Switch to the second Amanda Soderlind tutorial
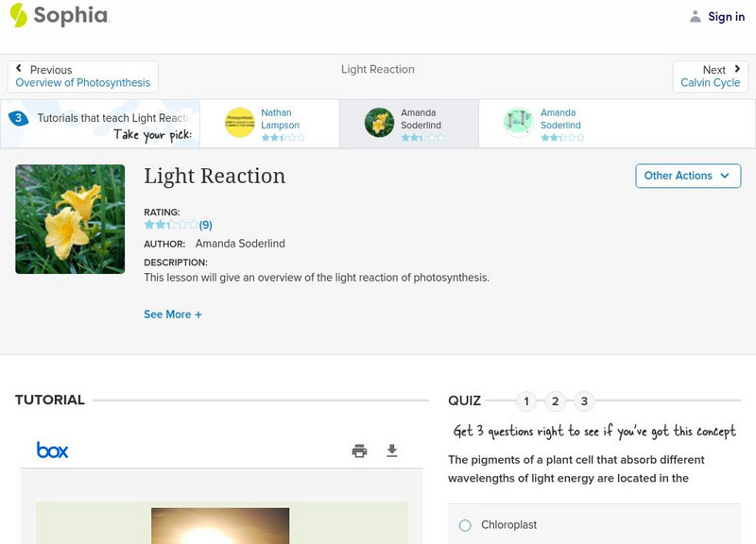 (564, 123)
